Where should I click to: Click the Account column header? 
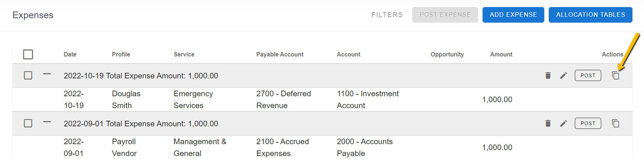[349, 54]
